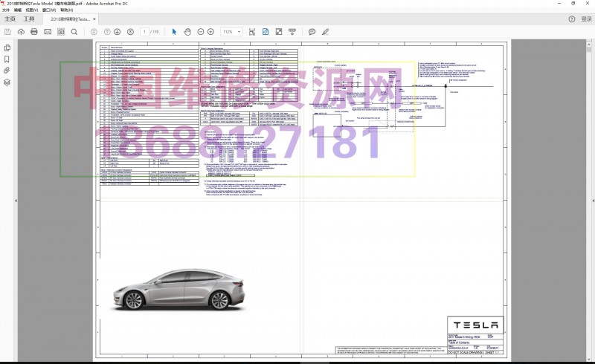
Task: Print the document with the printer icon
Action: [x=34, y=32]
